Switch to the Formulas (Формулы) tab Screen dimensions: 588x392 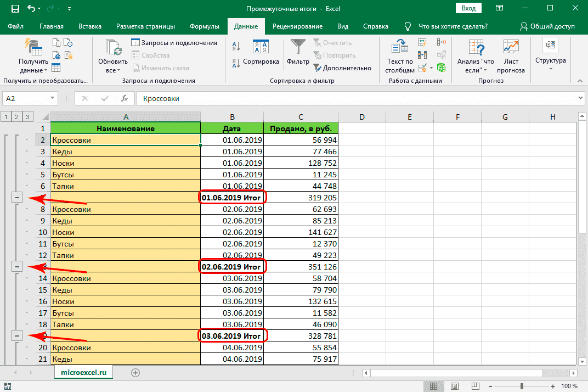(x=204, y=26)
